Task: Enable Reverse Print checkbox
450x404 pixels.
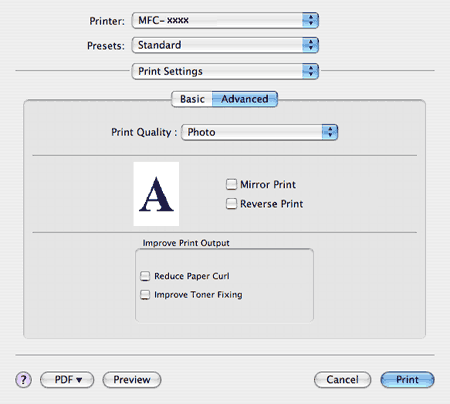Action: click(x=231, y=204)
